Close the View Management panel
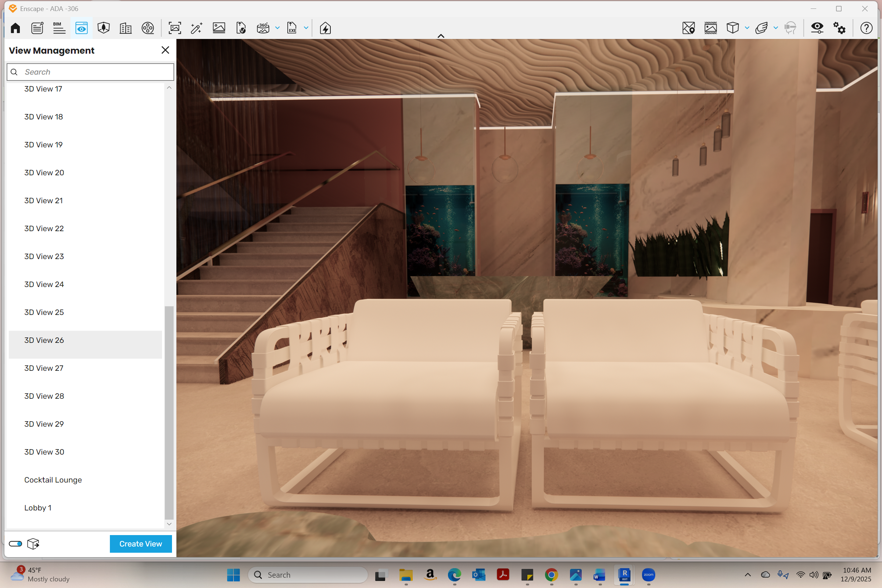Image resolution: width=882 pixels, height=588 pixels. pos(165,50)
